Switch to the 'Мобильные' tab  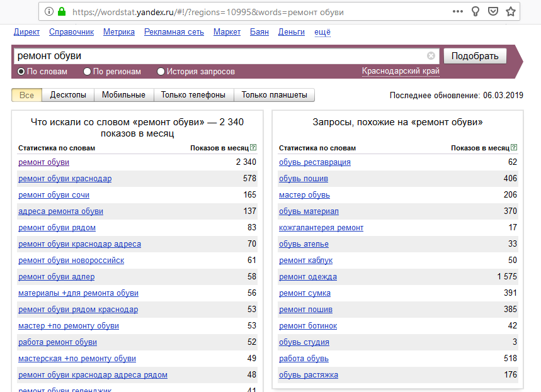[x=123, y=95]
